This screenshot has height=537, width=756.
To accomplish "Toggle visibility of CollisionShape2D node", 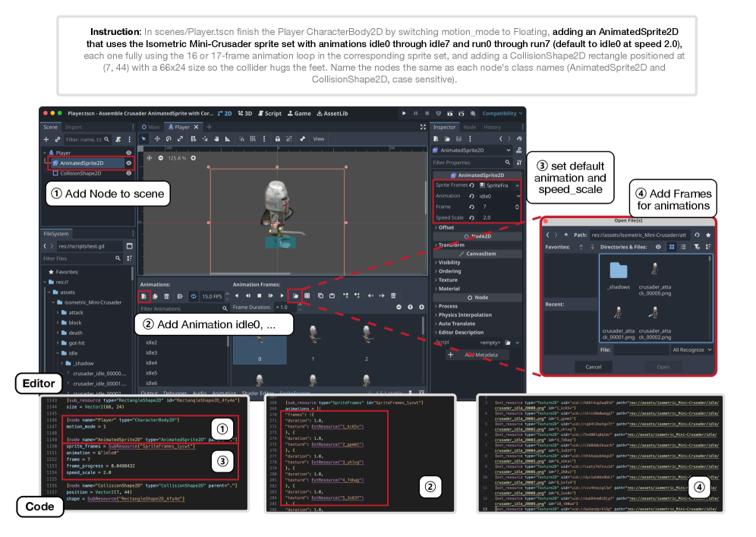I will pyautogui.click(x=129, y=173).
